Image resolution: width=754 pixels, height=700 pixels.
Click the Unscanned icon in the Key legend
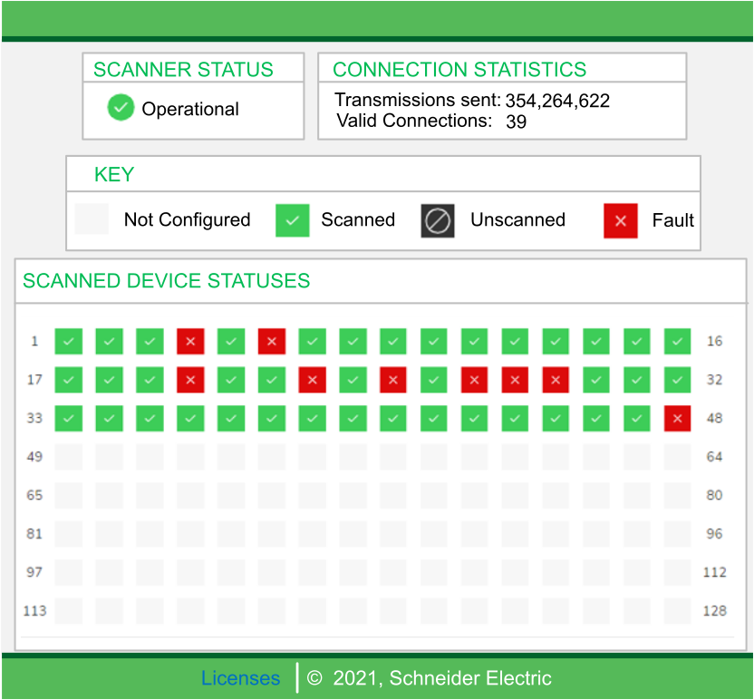tap(437, 220)
